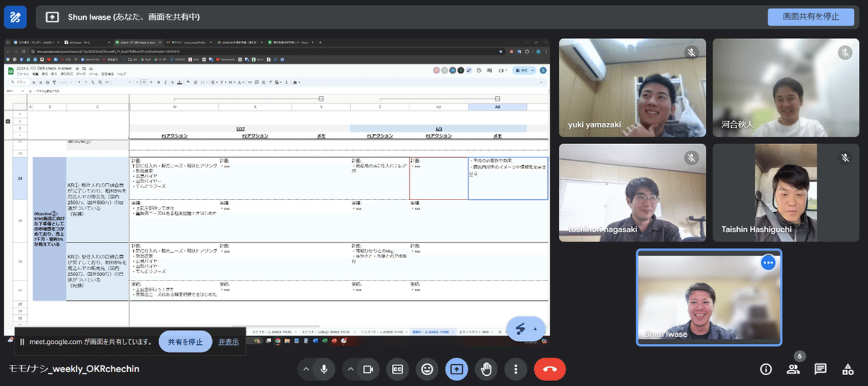Expand video settings arrow beside the camera
The height and width of the screenshot is (386, 868).
click(350, 369)
